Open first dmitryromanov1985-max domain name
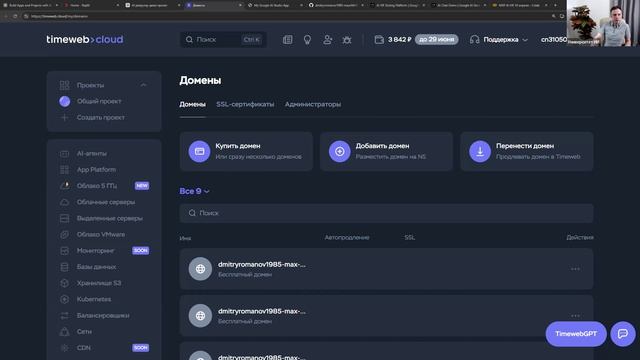 point(262,264)
